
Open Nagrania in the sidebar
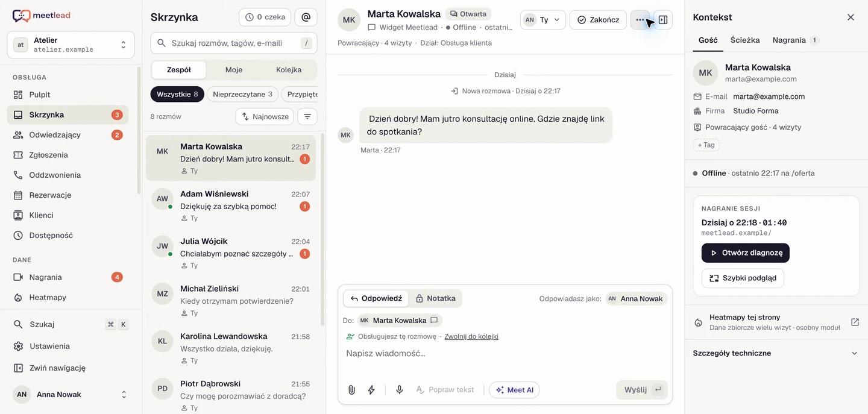[68, 277]
